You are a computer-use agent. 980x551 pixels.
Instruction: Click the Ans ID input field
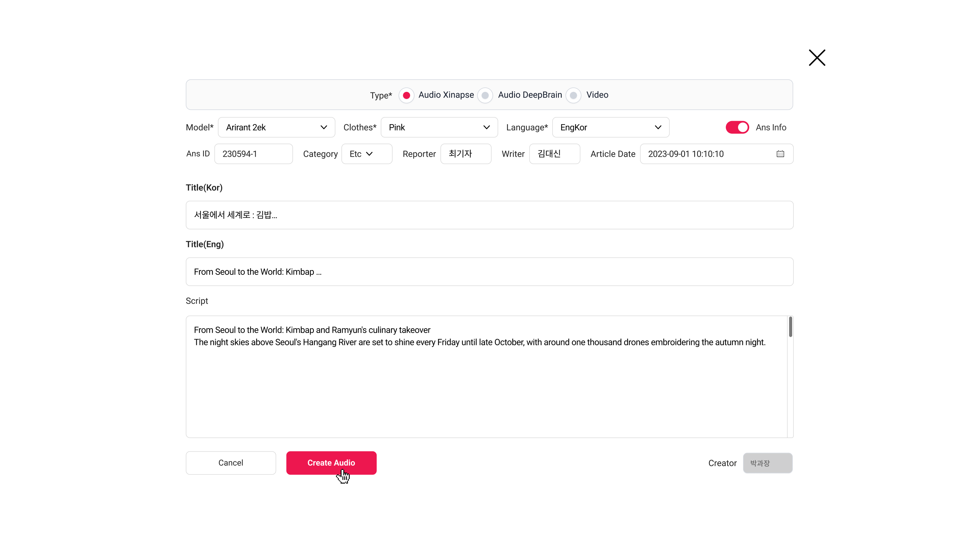pyautogui.click(x=254, y=154)
